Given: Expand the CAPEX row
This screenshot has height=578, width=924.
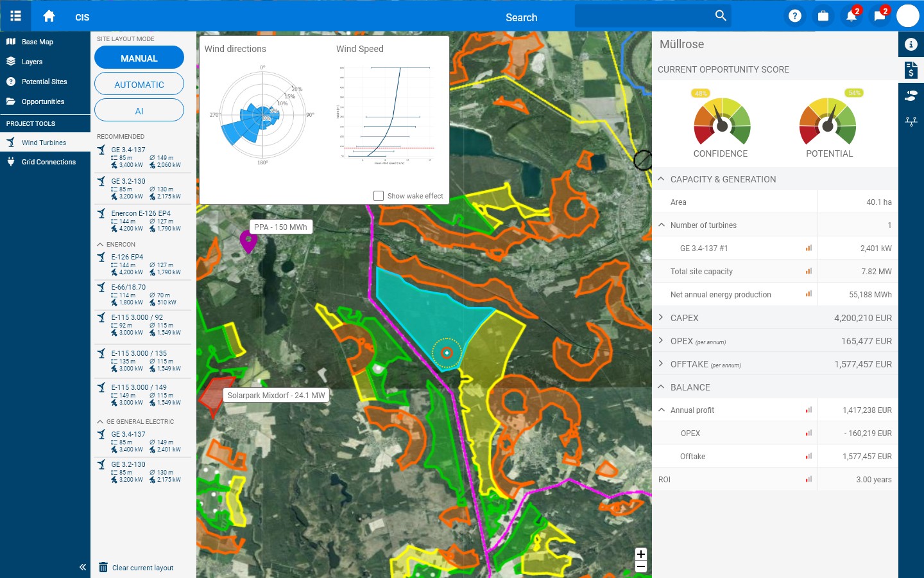Looking at the screenshot, I should point(661,317).
